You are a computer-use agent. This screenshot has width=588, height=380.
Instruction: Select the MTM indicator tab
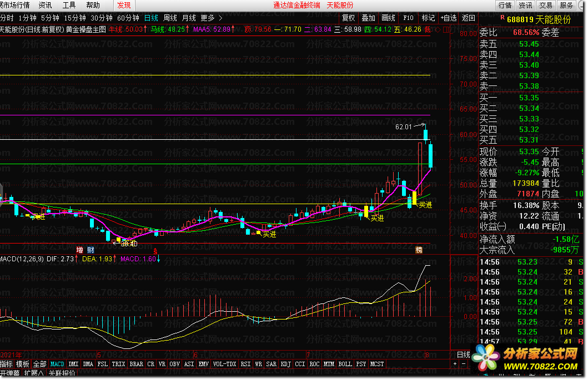329,364
